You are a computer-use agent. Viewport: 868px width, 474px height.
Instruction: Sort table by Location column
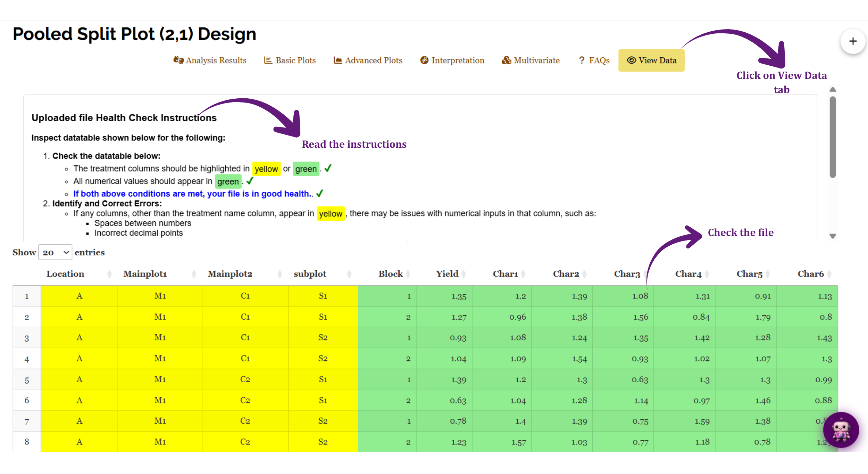coord(79,274)
